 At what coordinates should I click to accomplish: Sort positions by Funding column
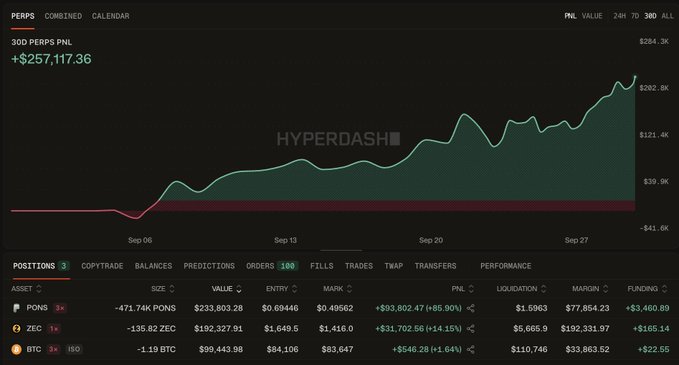647,288
